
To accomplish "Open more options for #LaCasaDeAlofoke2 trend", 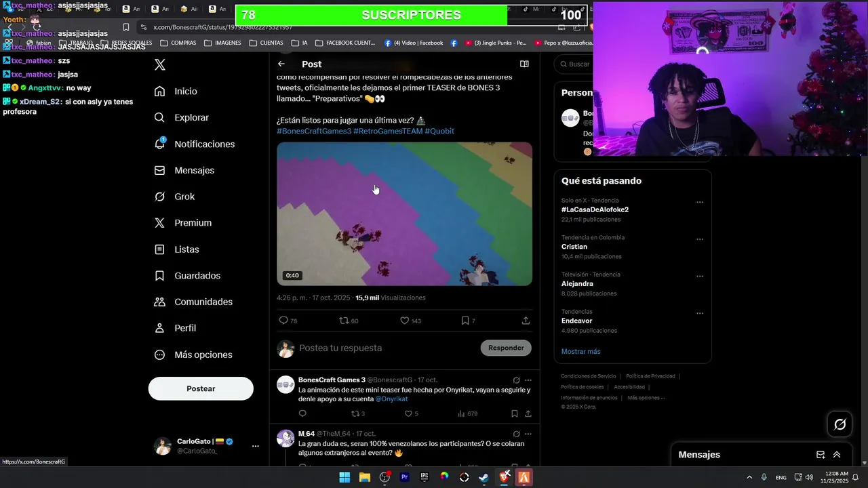I will (700, 202).
